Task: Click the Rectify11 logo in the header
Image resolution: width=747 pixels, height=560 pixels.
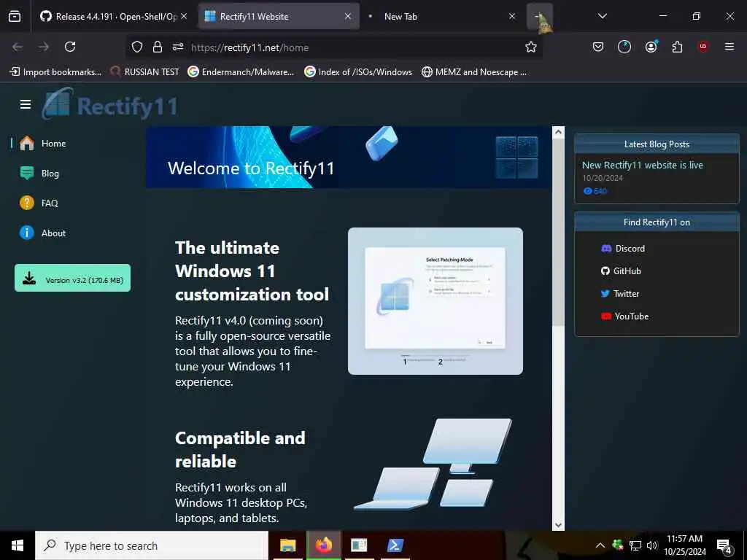Action: coord(110,104)
